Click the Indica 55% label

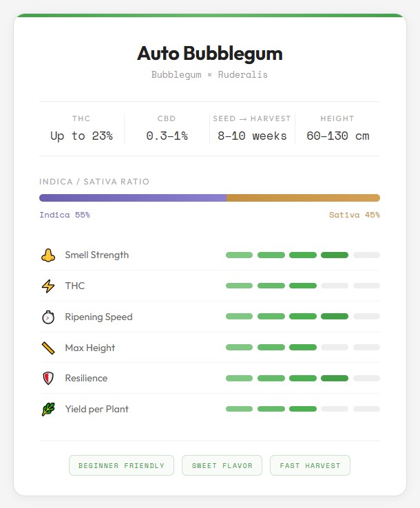[x=65, y=215]
